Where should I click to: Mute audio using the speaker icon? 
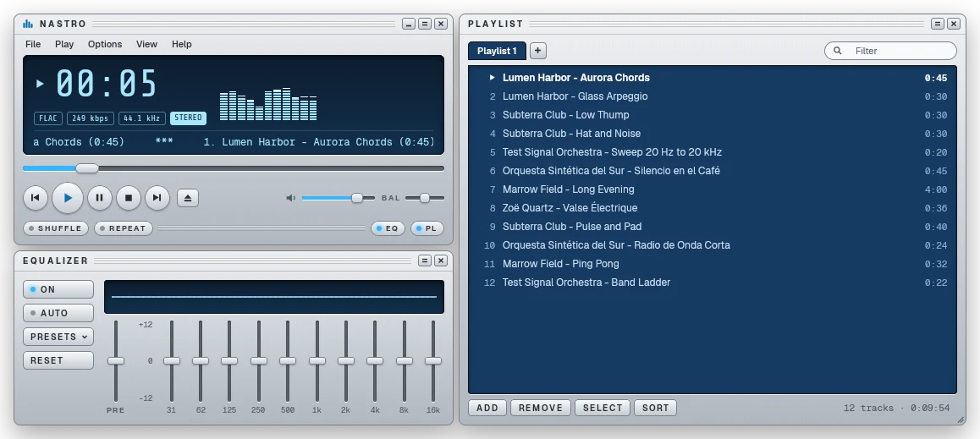[290, 198]
